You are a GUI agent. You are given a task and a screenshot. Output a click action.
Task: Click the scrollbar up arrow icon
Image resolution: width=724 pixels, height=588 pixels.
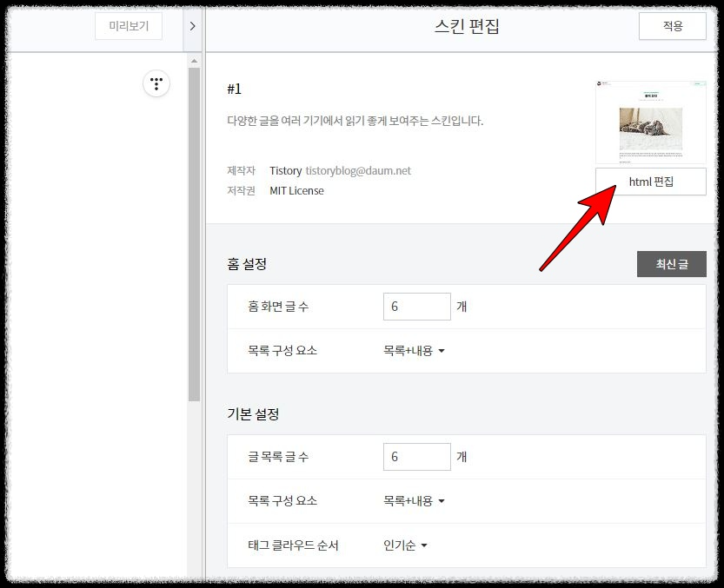[x=193, y=60]
